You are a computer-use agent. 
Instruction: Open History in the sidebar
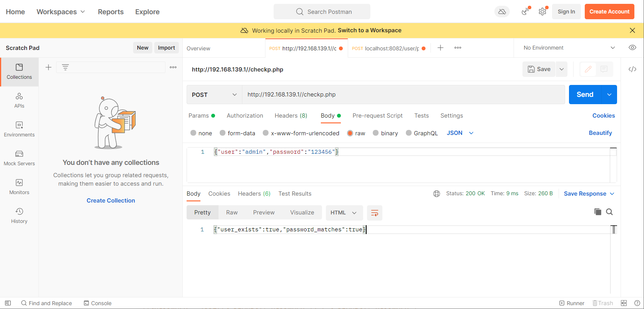coord(19,216)
